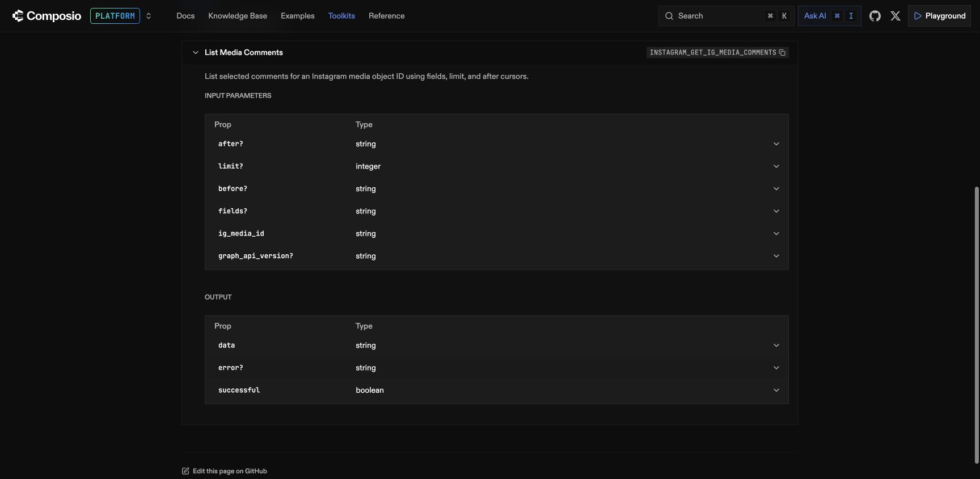980x479 pixels.
Task: Switch to the Examples tab
Action: pyautogui.click(x=298, y=16)
